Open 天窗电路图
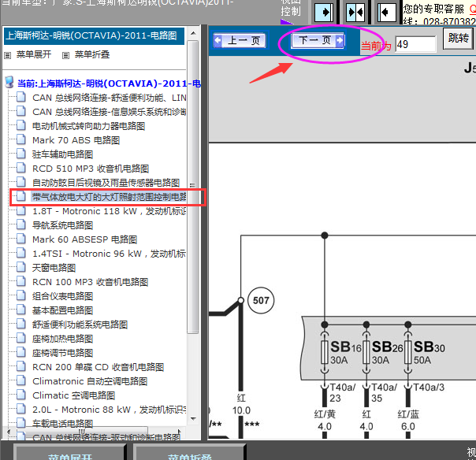This screenshot has height=460, width=476. [x=54, y=268]
